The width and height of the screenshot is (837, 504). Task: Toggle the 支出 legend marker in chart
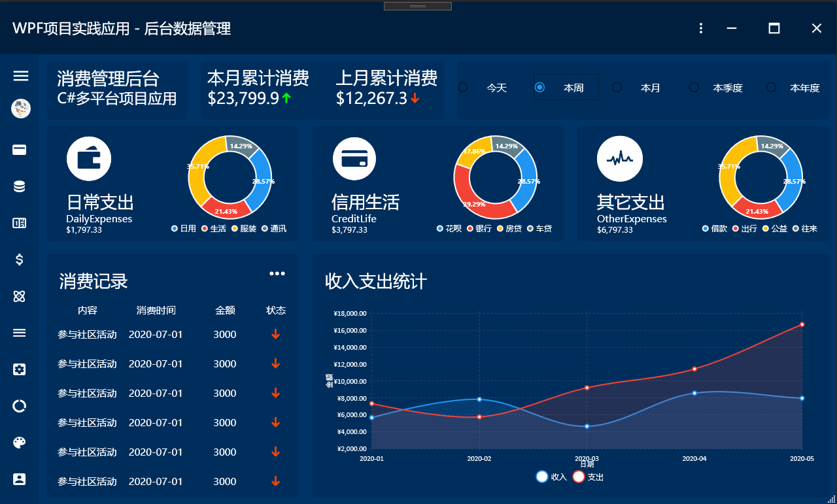(x=579, y=477)
